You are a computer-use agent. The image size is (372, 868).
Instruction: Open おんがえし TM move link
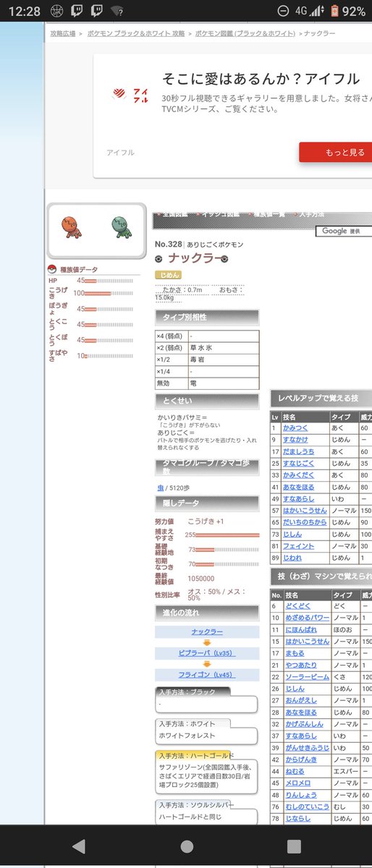tap(300, 700)
